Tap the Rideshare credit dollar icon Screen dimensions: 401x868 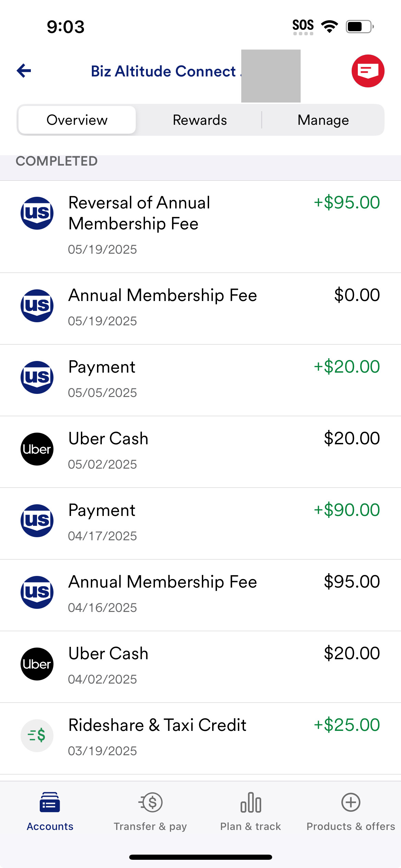click(x=37, y=735)
